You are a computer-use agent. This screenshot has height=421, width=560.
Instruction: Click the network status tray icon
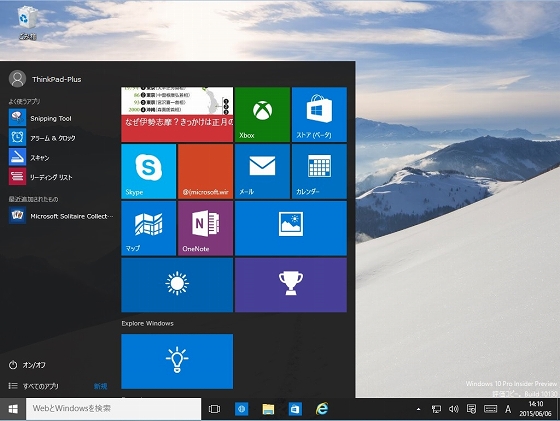pos(436,409)
